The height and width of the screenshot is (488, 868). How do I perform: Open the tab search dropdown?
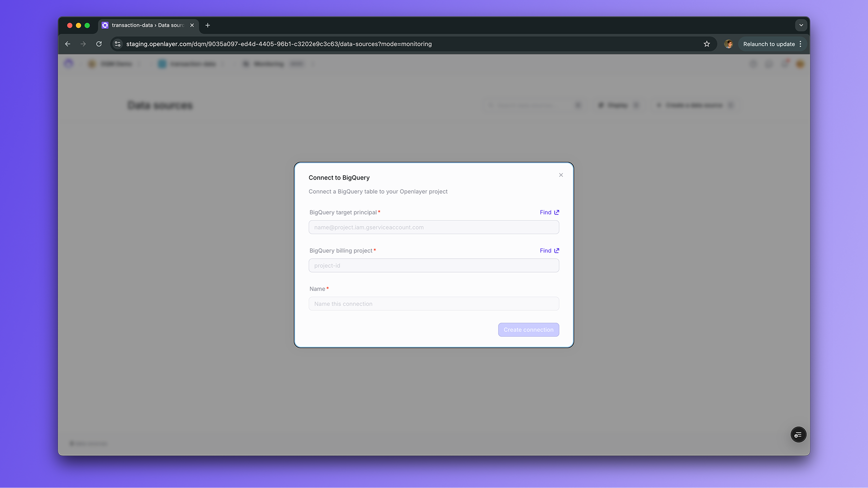[x=801, y=25]
